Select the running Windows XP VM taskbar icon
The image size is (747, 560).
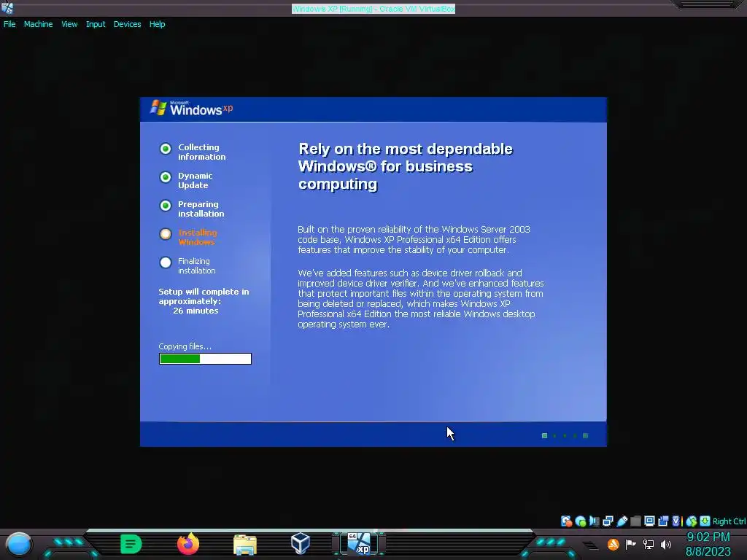(x=359, y=544)
